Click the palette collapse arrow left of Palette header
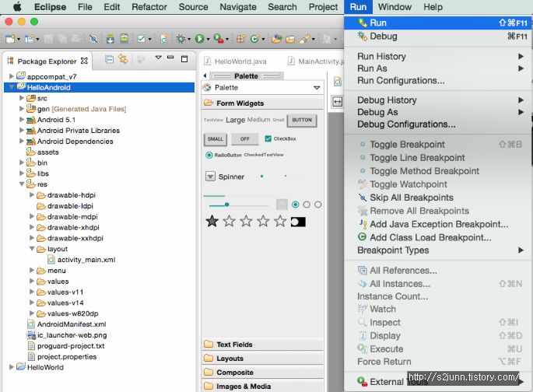Screen dimensions: 533x392 (205, 75)
